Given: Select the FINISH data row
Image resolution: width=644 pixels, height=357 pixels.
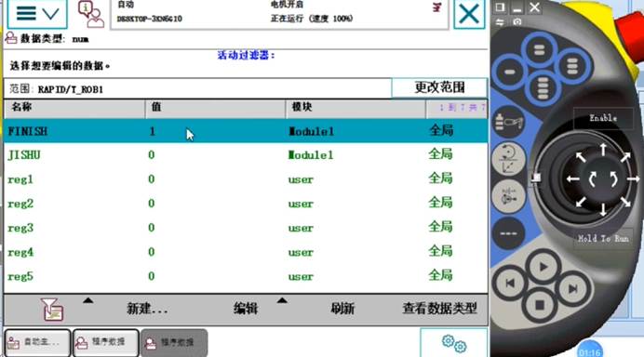Looking at the screenshot, I should (246, 131).
